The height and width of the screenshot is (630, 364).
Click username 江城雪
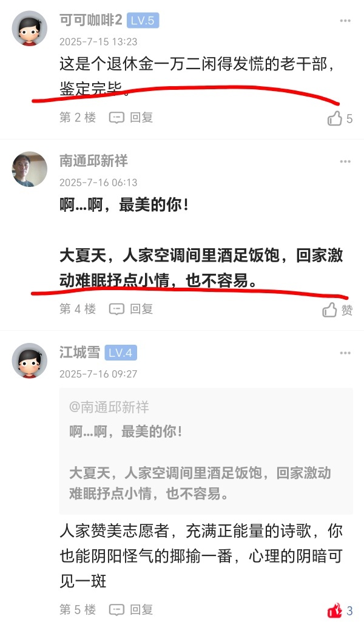pos(79,353)
